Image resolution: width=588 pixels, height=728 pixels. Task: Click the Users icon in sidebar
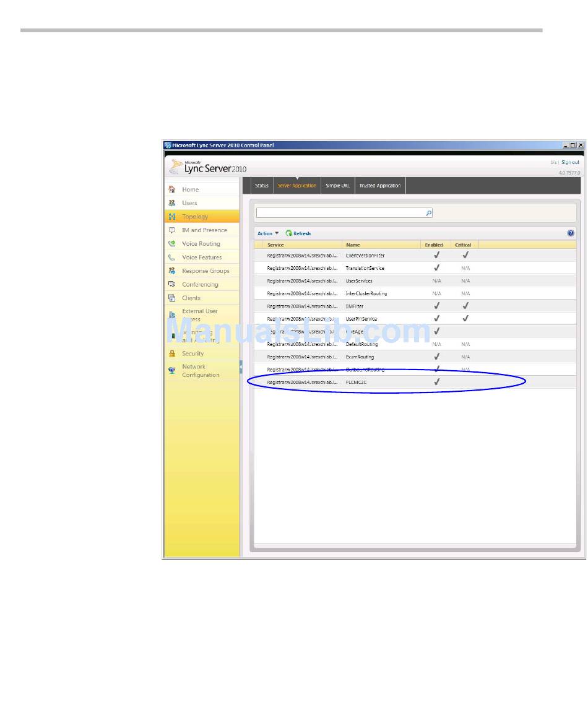click(x=171, y=203)
